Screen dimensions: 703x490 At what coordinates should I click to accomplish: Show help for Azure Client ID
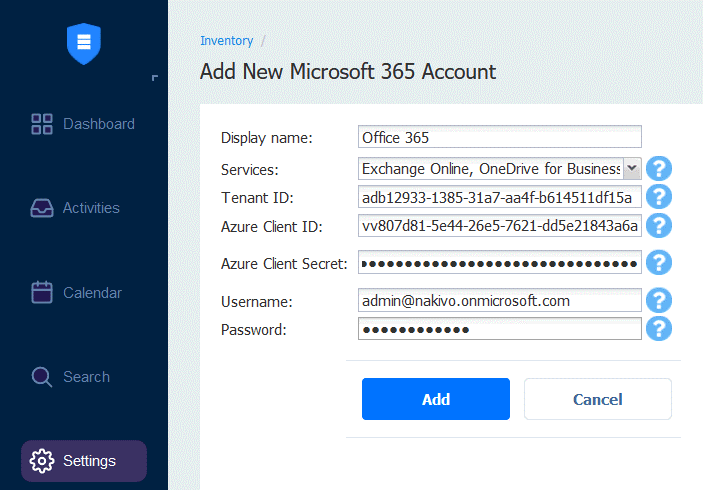(x=659, y=226)
